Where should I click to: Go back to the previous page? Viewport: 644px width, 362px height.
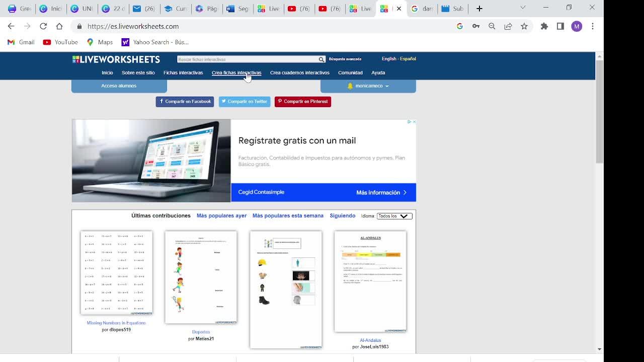[11, 26]
